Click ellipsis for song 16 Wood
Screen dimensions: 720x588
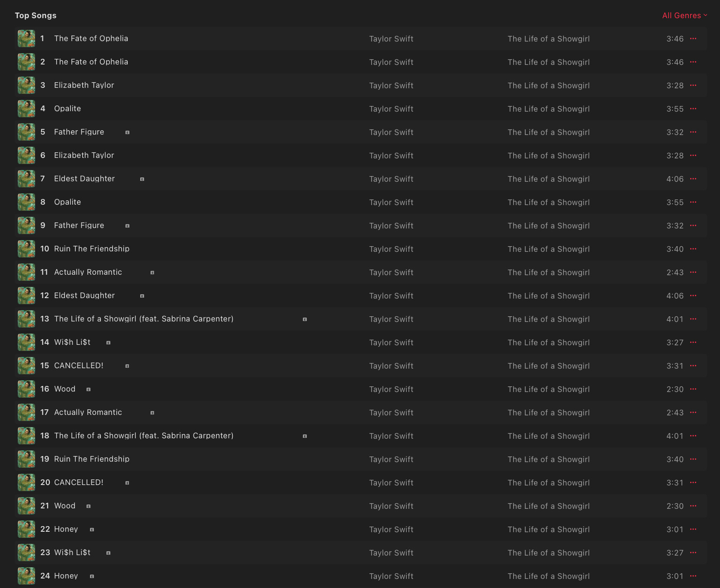click(693, 389)
